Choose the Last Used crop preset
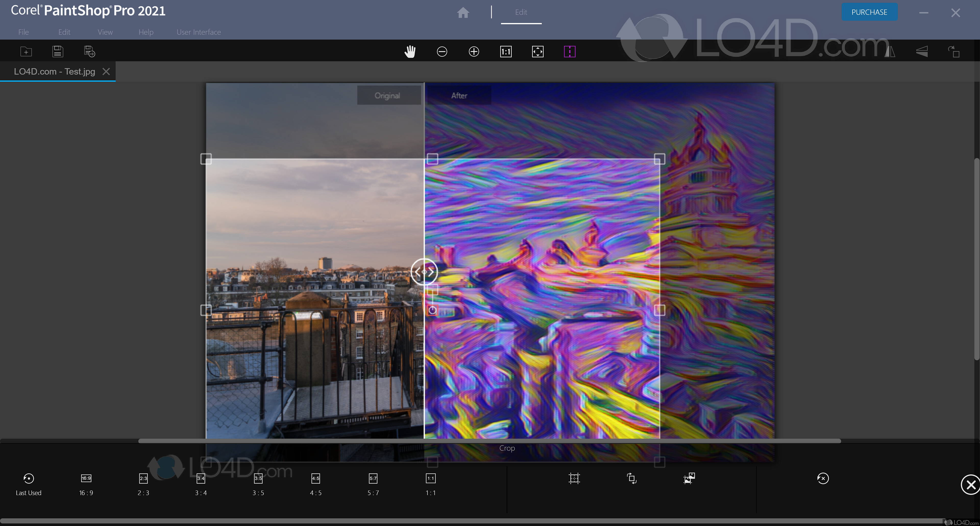Viewport: 980px width, 526px height. [x=29, y=484]
